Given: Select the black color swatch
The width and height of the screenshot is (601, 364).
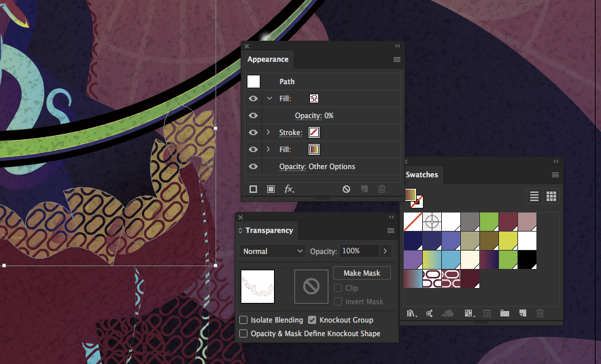Looking at the screenshot, I should pos(527,259).
